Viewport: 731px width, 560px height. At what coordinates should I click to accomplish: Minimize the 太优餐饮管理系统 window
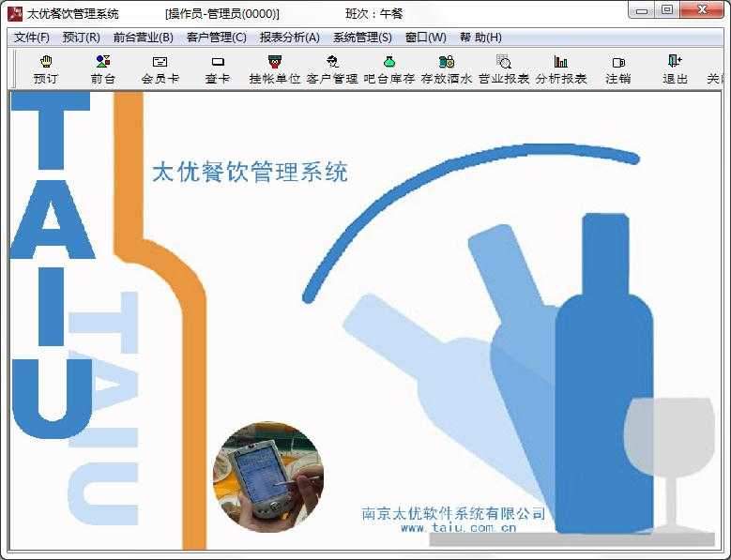(642, 10)
